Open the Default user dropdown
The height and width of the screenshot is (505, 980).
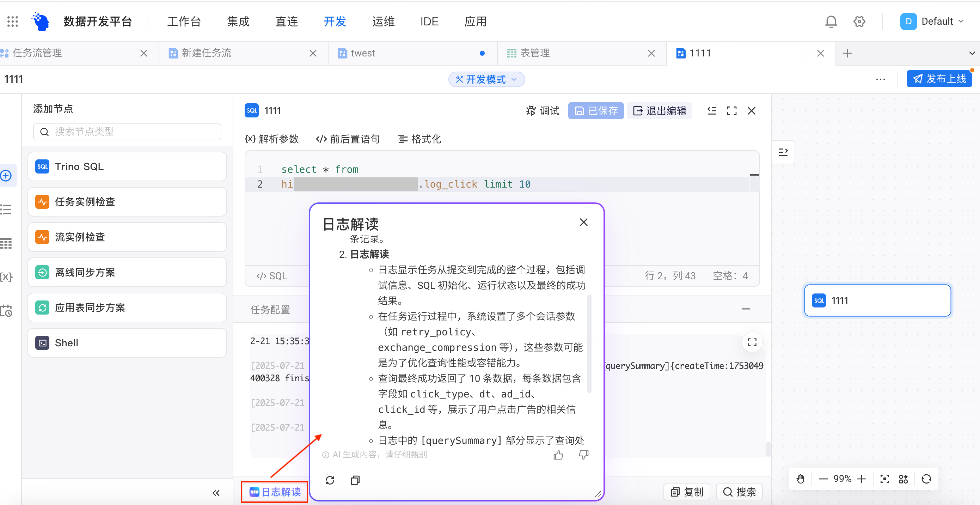point(932,22)
